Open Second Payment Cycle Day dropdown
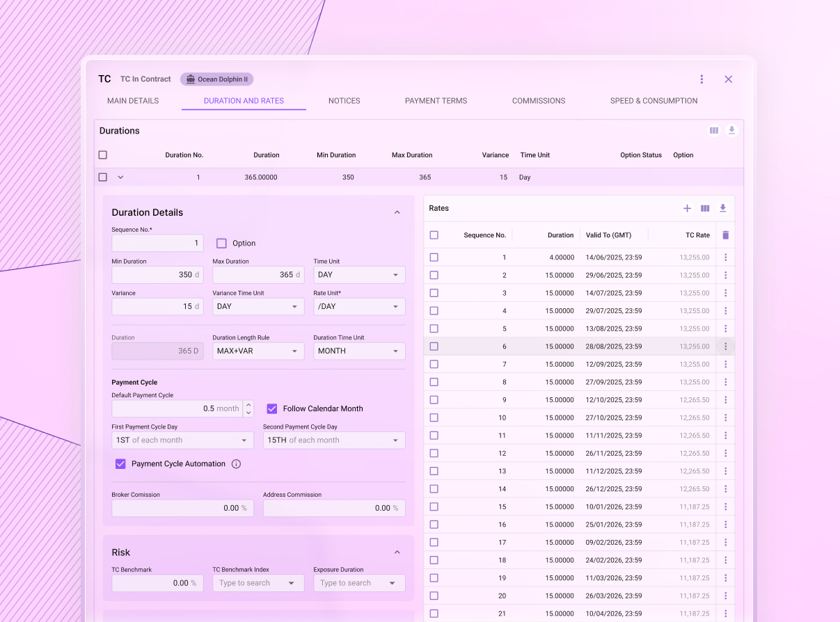 point(334,440)
